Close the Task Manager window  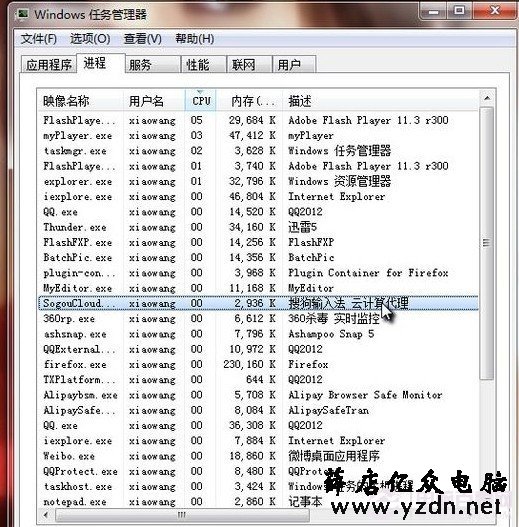(x=495, y=11)
